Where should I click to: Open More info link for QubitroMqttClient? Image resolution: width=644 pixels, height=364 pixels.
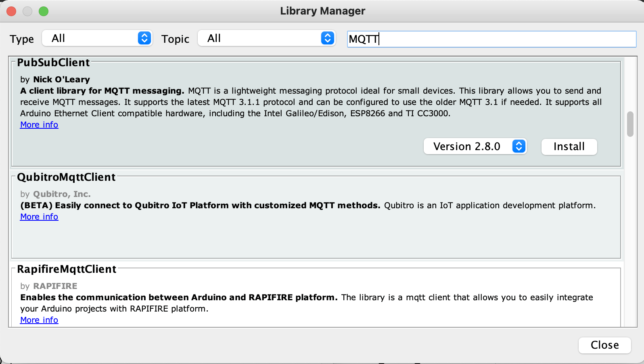39,217
